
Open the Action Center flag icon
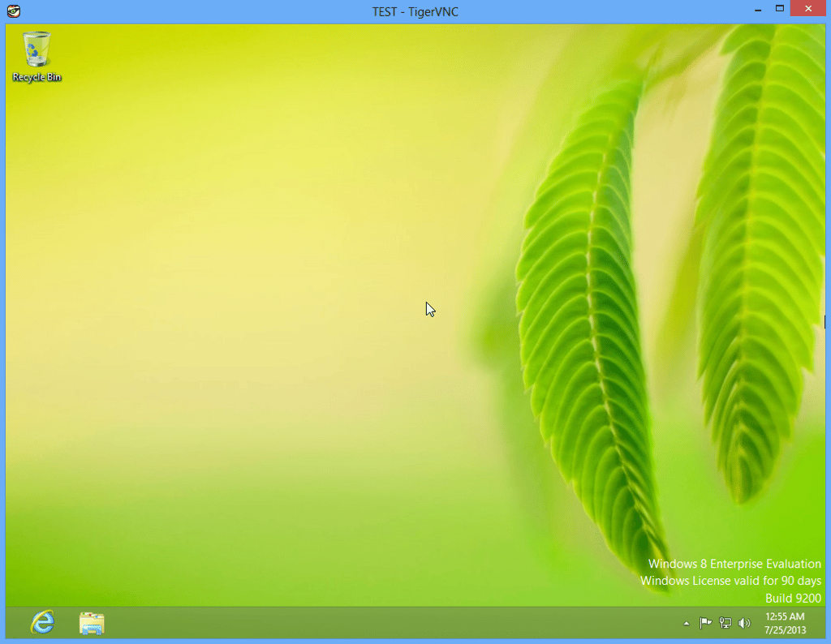pos(705,624)
